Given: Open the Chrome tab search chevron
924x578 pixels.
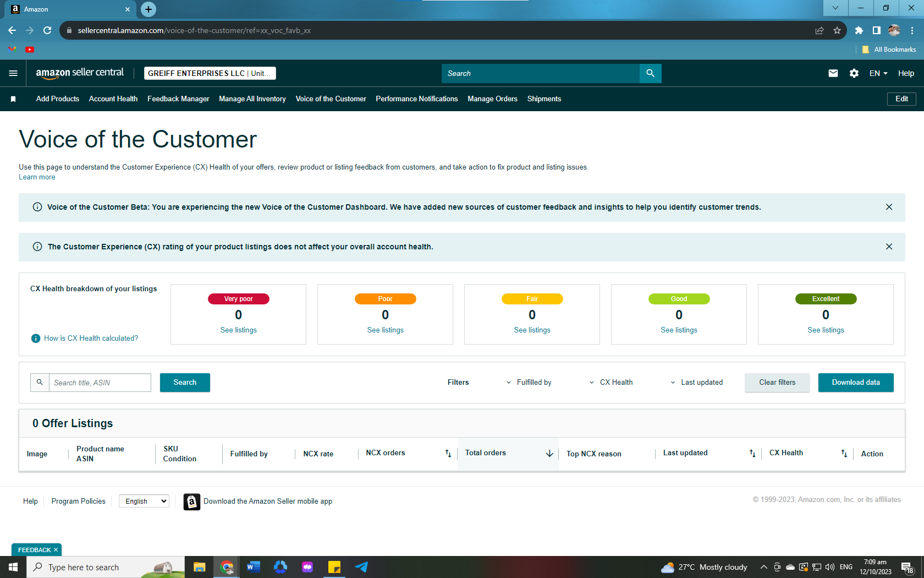Looking at the screenshot, I should tap(835, 8).
